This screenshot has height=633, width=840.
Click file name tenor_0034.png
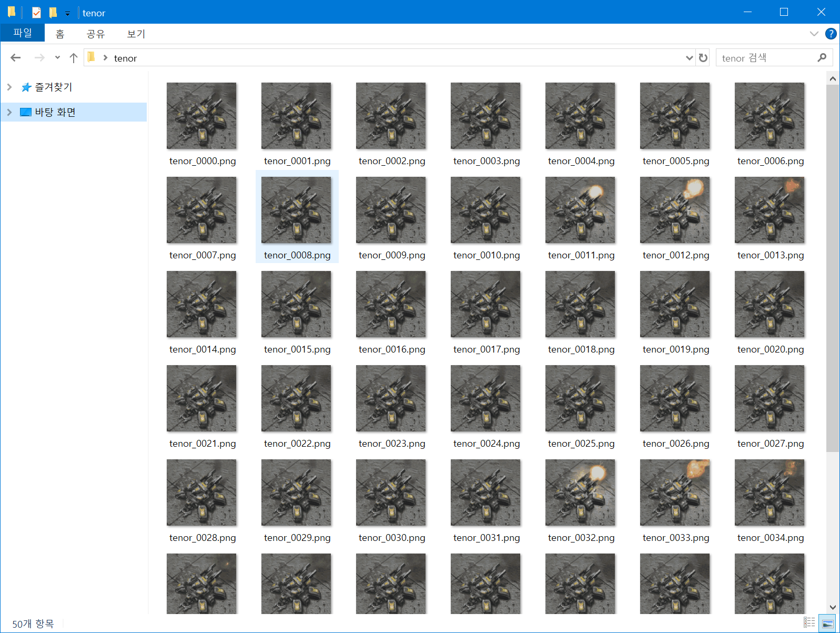point(771,538)
